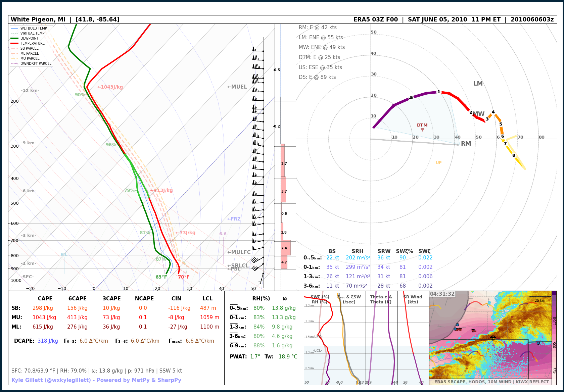564x392 pixels.
Task: Click the MUEL arrow label on skew-T
Action: (x=237, y=87)
